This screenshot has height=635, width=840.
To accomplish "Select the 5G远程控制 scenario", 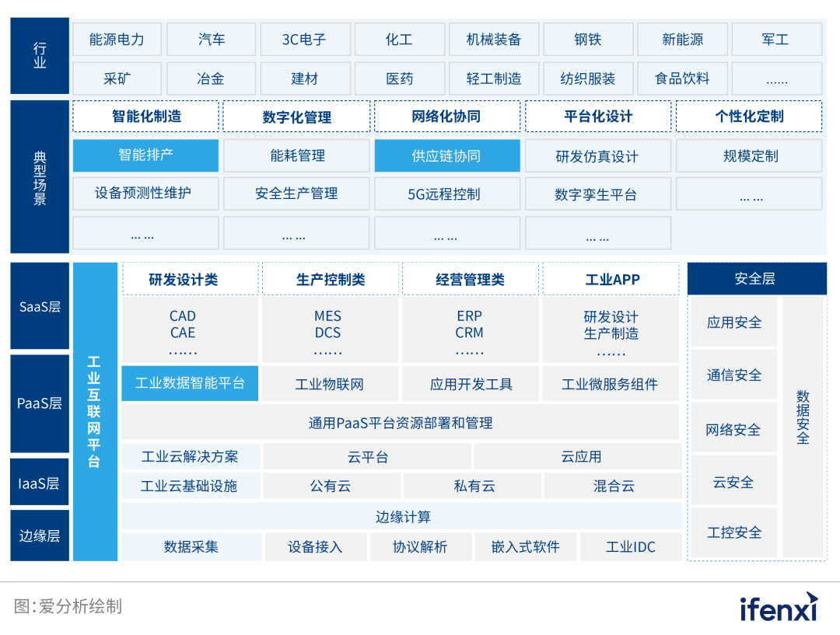I will pyautogui.click(x=447, y=194).
